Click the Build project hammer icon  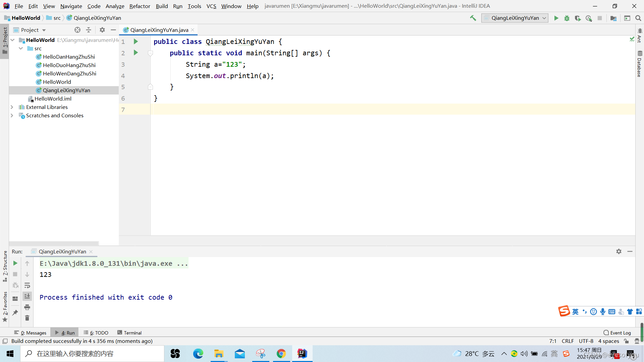tap(473, 18)
